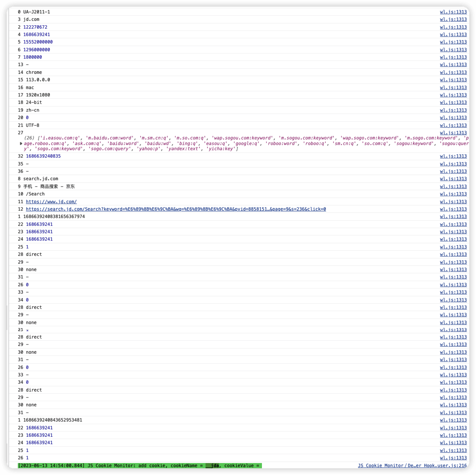476x475 pixels.
Task: Open source link for 113.0.0.0 row
Action: [x=453, y=80]
